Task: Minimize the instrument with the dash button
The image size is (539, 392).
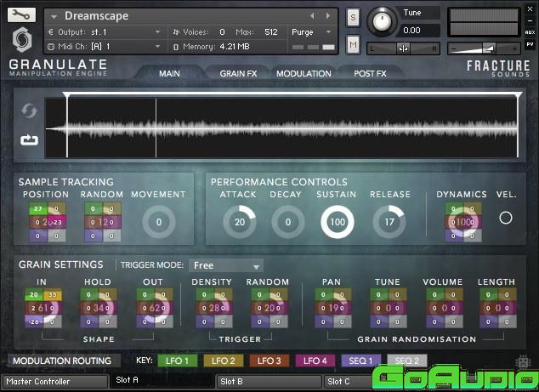Action: (530, 20)
